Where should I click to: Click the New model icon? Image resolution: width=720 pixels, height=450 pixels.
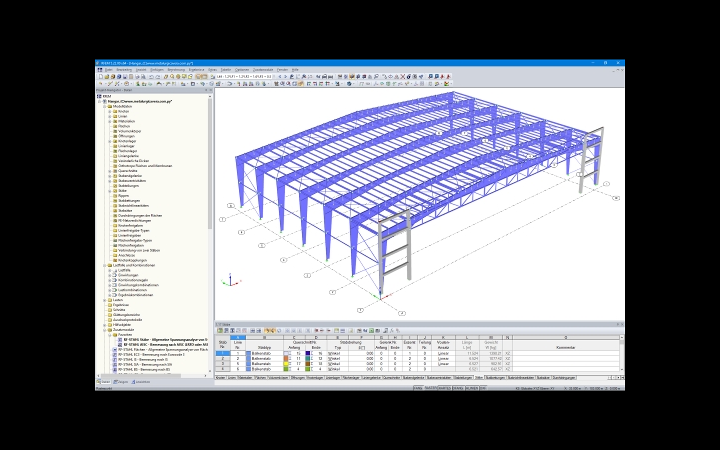(x=101, y=77)
